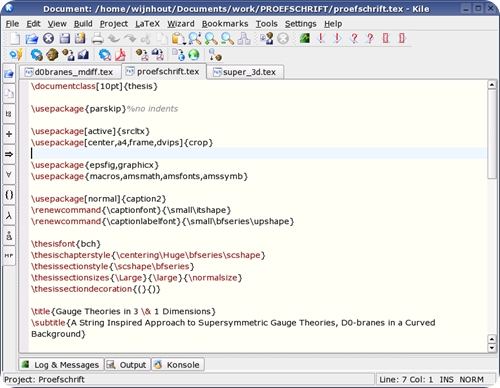Open the Wizard menu

point(181,24)
